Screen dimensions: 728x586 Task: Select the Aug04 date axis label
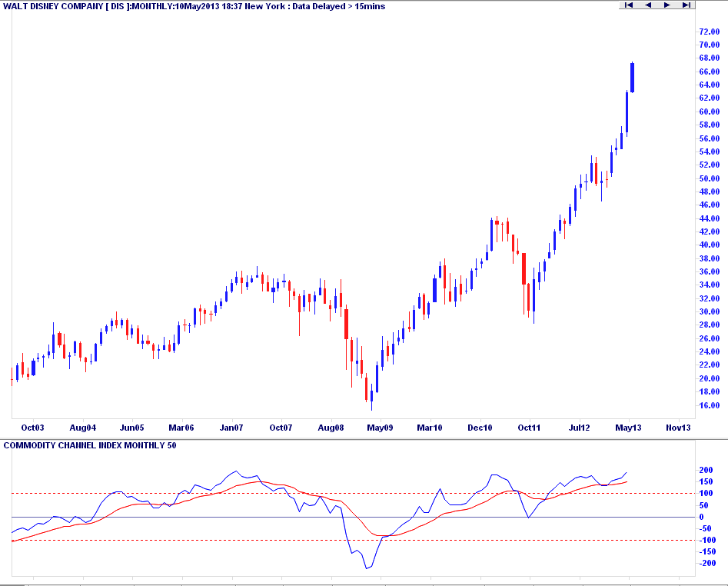click(x=83, y=428)
